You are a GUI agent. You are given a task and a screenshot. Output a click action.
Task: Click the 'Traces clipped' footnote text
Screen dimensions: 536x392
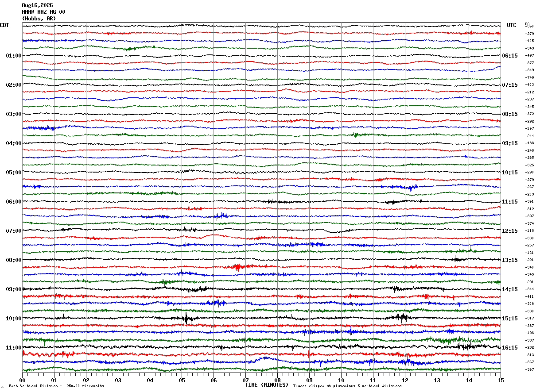[x=347, y=386]
